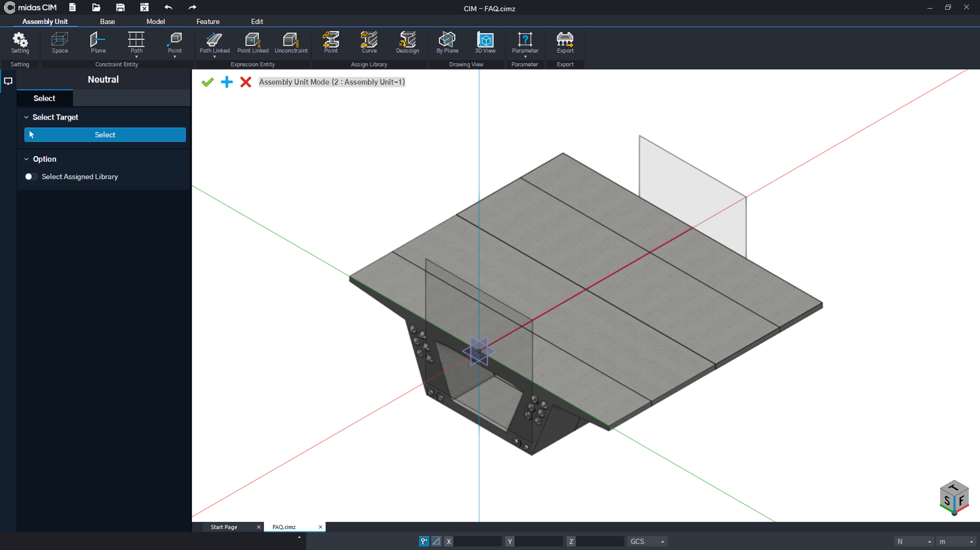980x550 pixels.
Task: Confirm assembly unit mode with green check
Action: point(208,82)
